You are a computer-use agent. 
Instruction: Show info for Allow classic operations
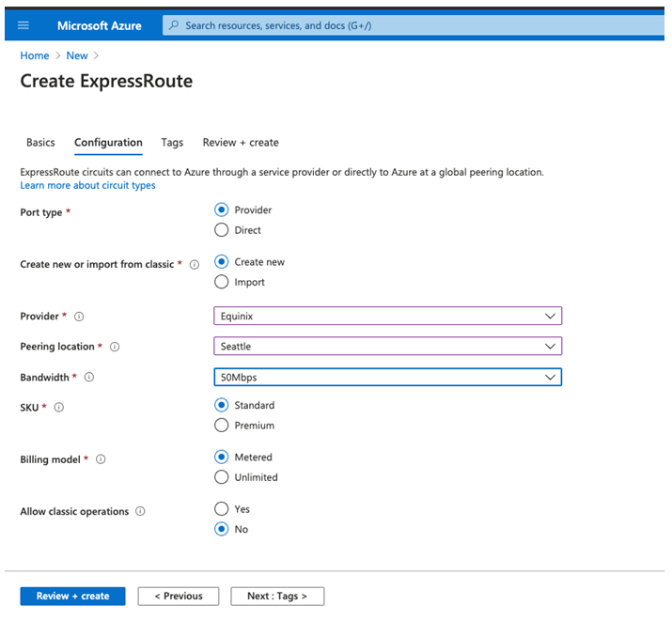pos(140,511)
